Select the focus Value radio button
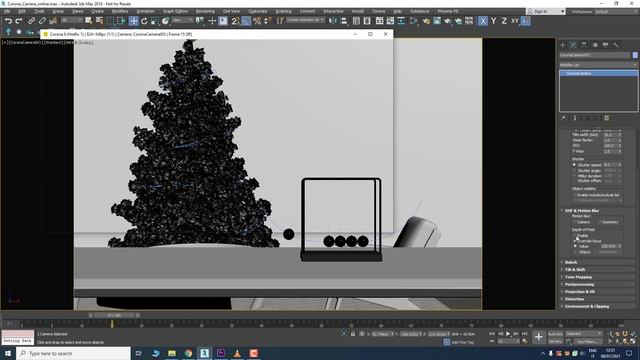 point(576,246)
